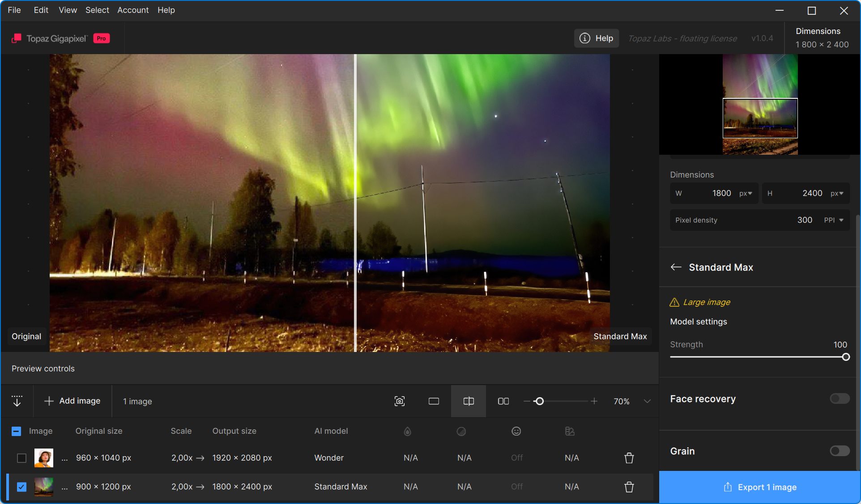Viewport: 861px width, 504px height.
Task: Click Export 1 image button
Action: tap(760, 487)
